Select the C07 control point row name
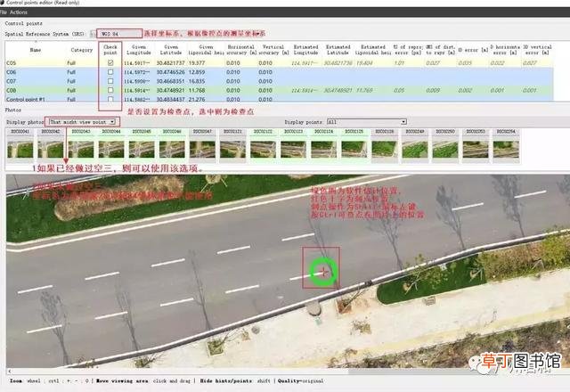The image size is (570, 392). [12, 81]
